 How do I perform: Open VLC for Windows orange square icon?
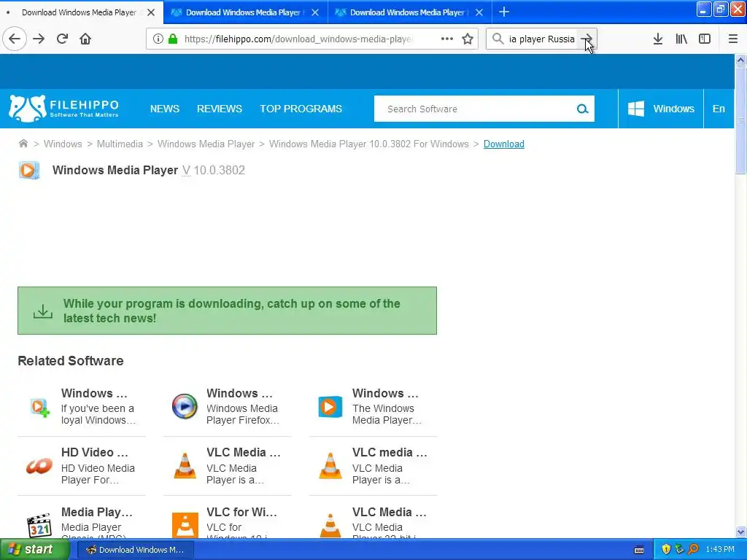click(185, 525)
